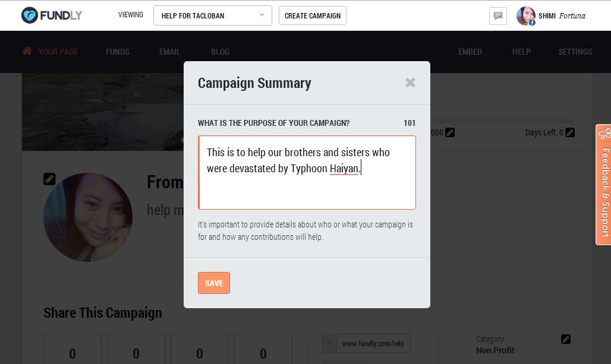Click the Fundly logo
Viewport: 611px width, 364px height.
point(52,15)
